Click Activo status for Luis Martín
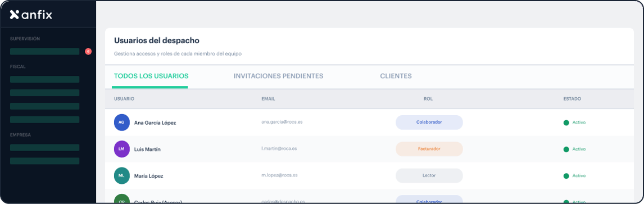 coord(574,149)
